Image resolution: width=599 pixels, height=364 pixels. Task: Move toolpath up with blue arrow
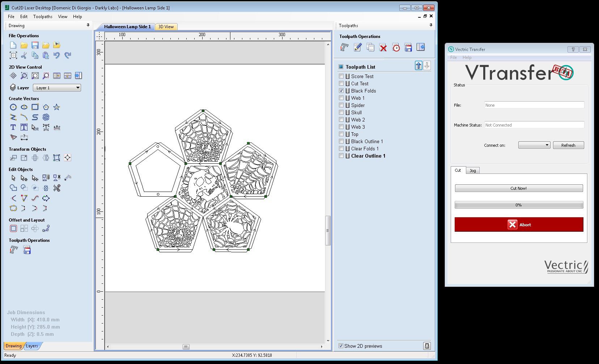(x=419, y=65)
